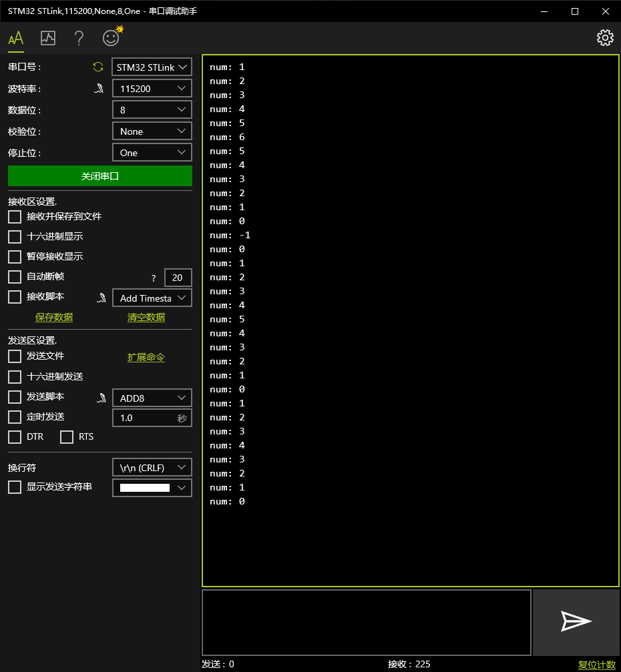The width and height of the screenshot is (621, 672).
Task: Enable 定时发送 timed sending
Action: click(14, 416)
